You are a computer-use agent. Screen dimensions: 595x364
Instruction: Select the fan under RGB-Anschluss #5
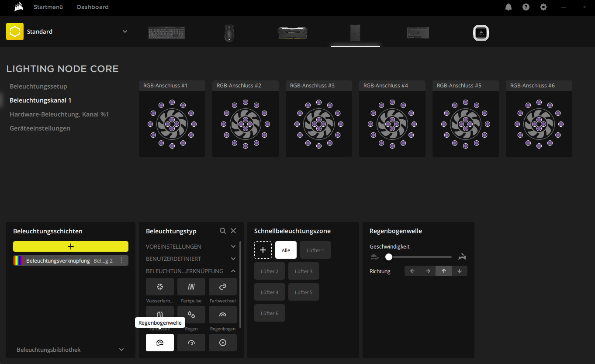(466, 124)
